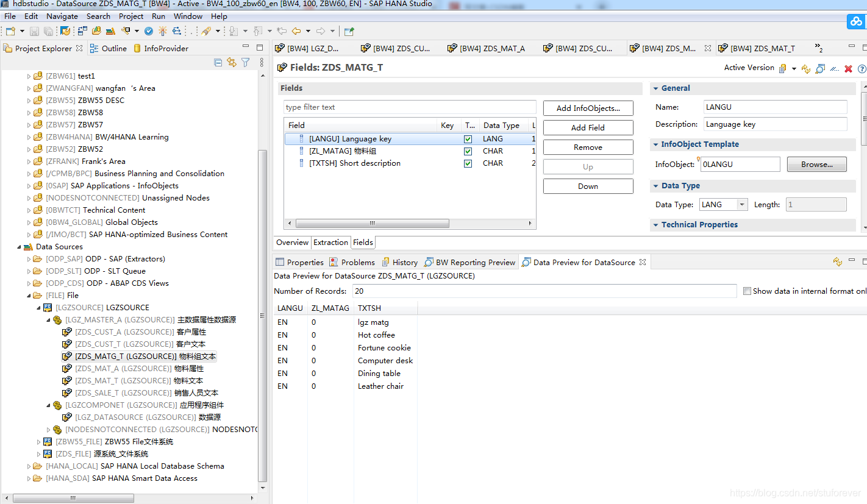Click the back navigation arrow in toolbar
The width and height of the screenshot is (867, 504).
pyautogui.click(x=296, y=31)
